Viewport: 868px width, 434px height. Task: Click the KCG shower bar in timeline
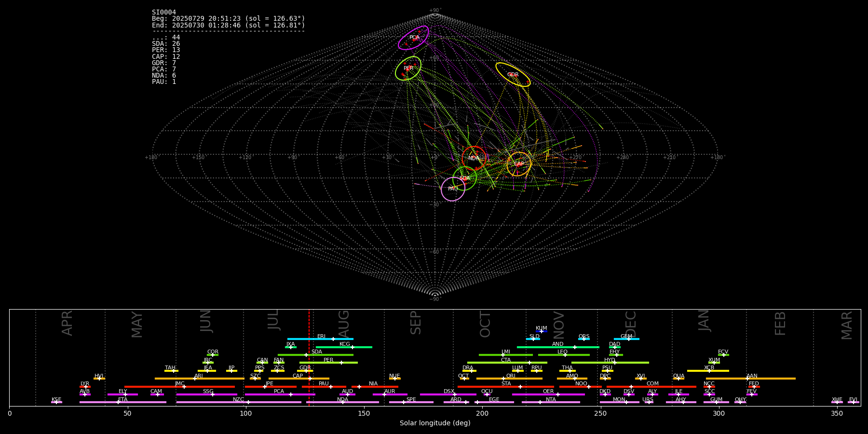pyautogui.click(x=344, y=347)
